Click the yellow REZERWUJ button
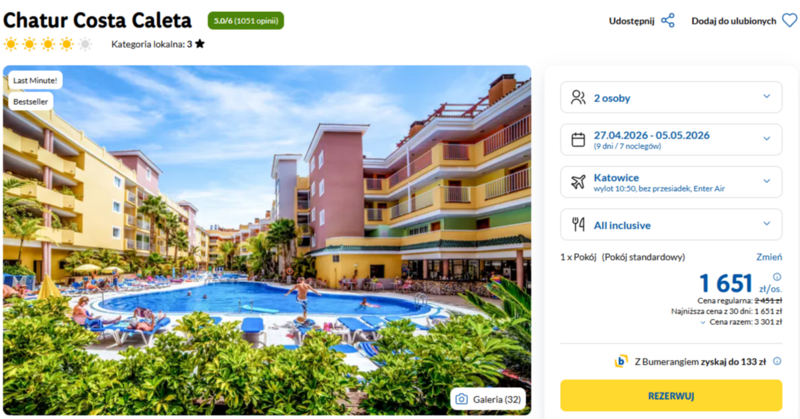The image size is (800, 419). coord(671,396)
